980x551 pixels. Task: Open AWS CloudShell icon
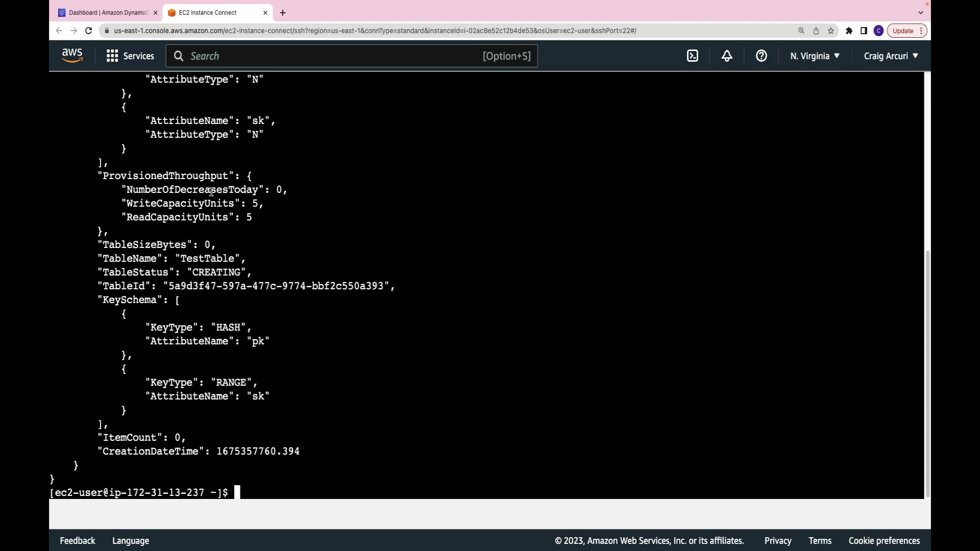click(692, 56)
